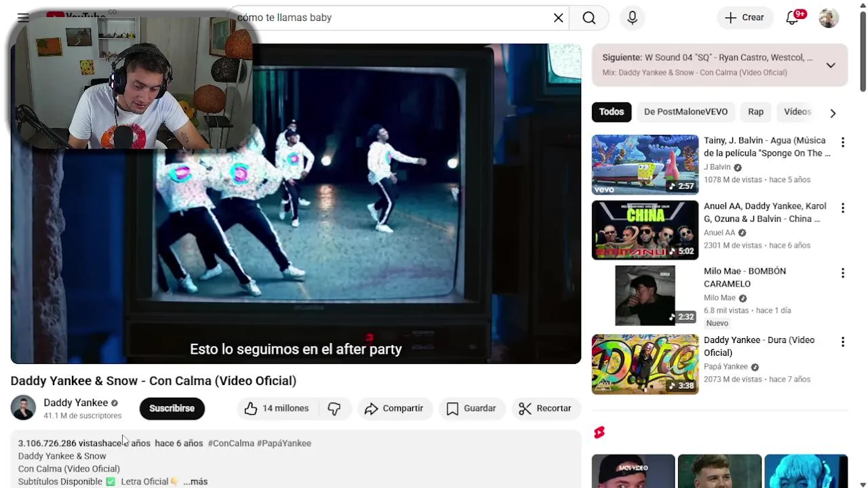Show more filter chips with arrow

point(833,113)
